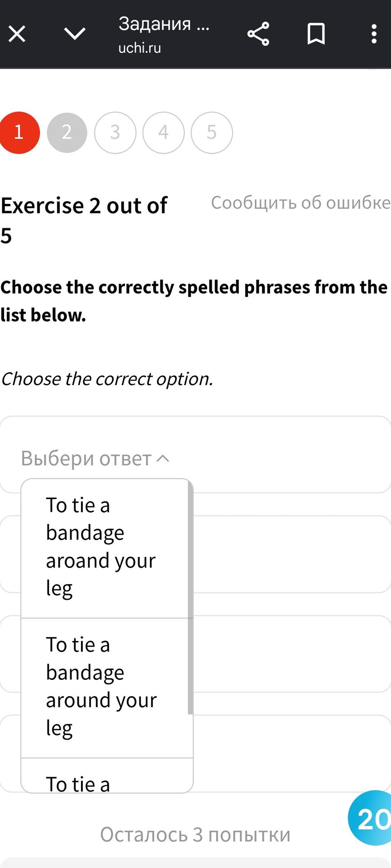Open the three-dot overflow menu
Viewport: 391px width, 868px height.
tap(374, 34)
